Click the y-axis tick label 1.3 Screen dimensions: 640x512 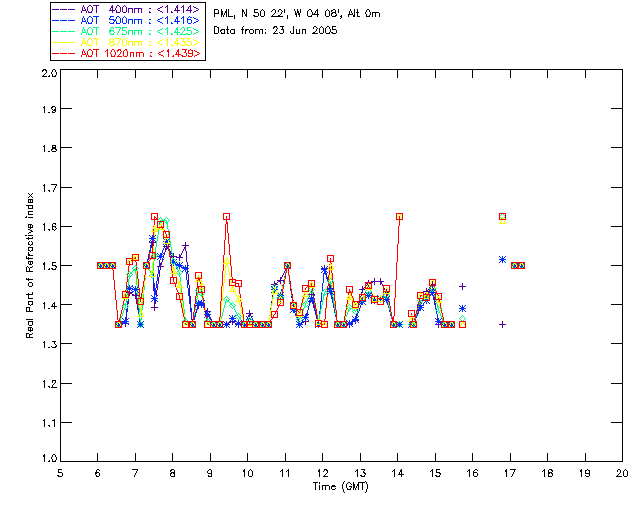coord(49,344)
